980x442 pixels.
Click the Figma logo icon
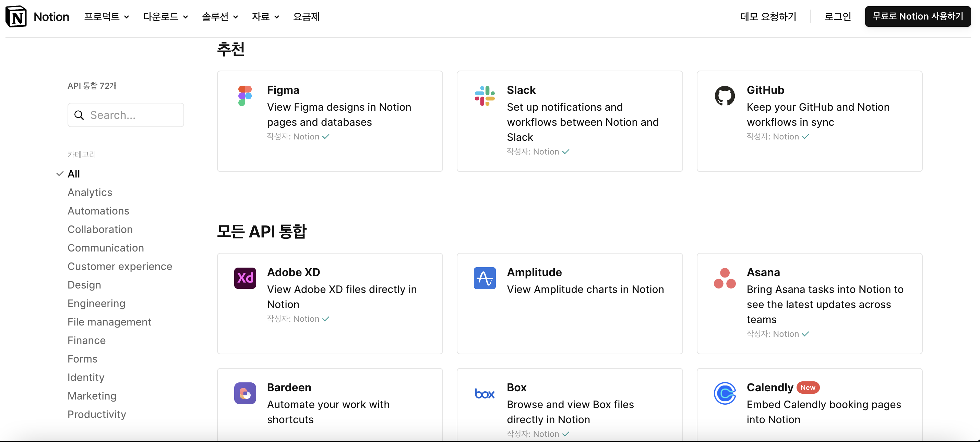[245, 96]
